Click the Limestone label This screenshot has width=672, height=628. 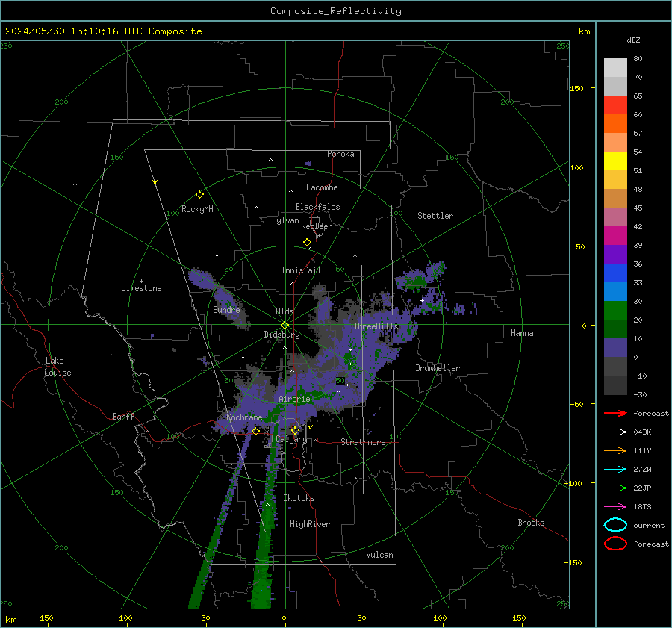tap(141, 288)
